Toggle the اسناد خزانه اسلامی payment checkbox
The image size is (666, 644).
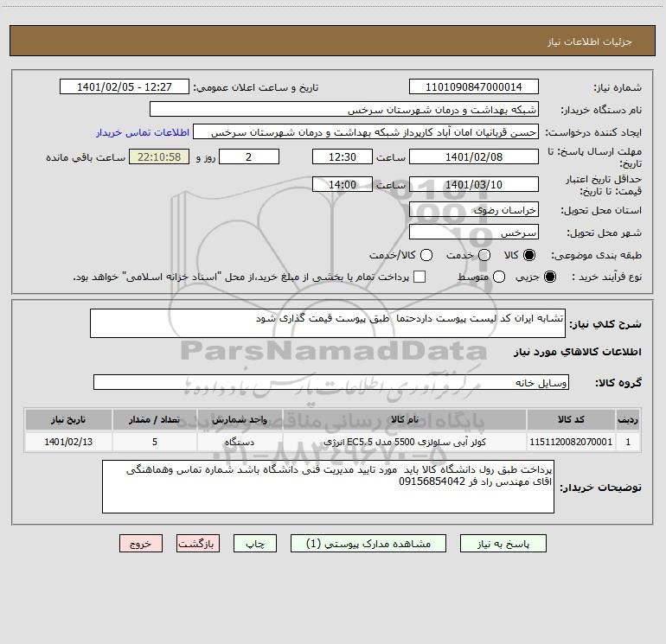[419, 277]
